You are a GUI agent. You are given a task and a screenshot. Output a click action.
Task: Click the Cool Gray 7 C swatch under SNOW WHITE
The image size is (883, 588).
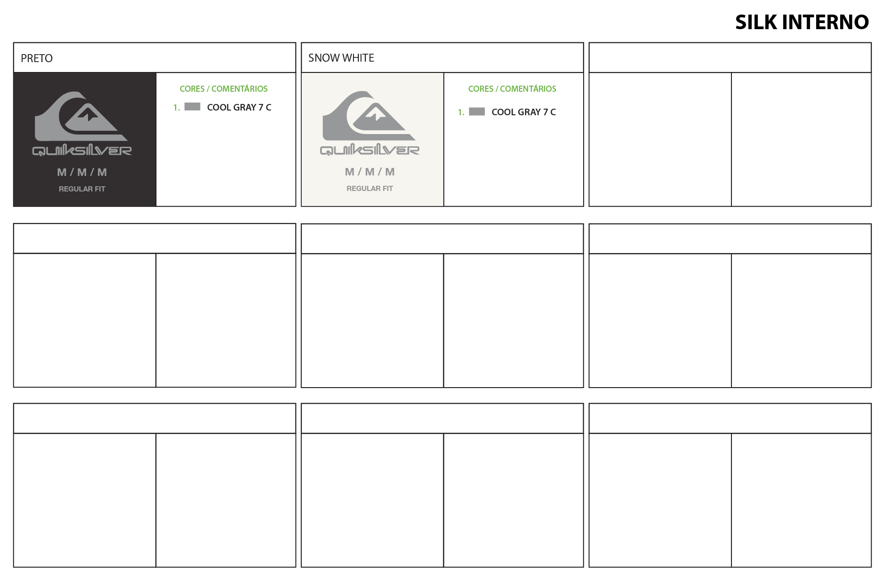click(477, 111)
